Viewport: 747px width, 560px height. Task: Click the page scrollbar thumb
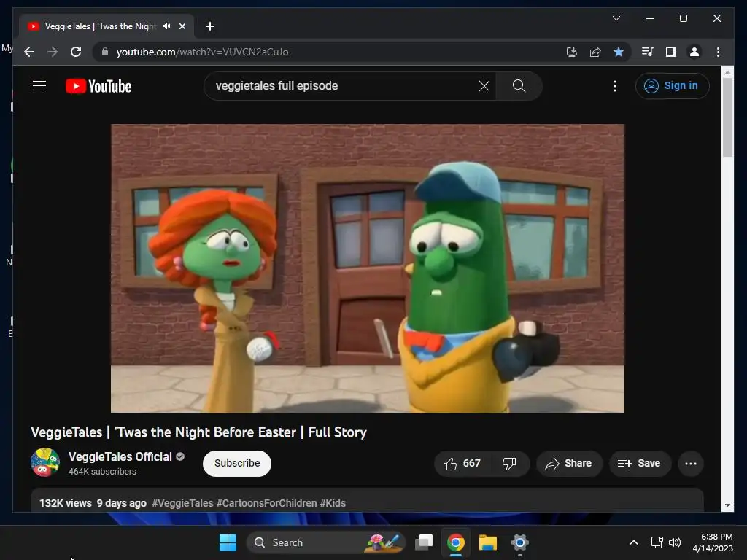coord(727,117)
